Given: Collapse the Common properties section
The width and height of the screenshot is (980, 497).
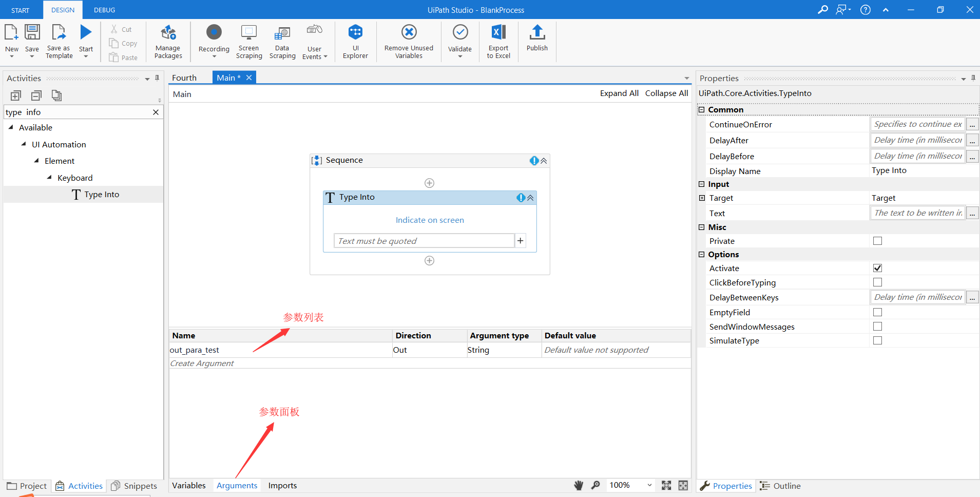Looking at the screenshot, I should point(702,109).
